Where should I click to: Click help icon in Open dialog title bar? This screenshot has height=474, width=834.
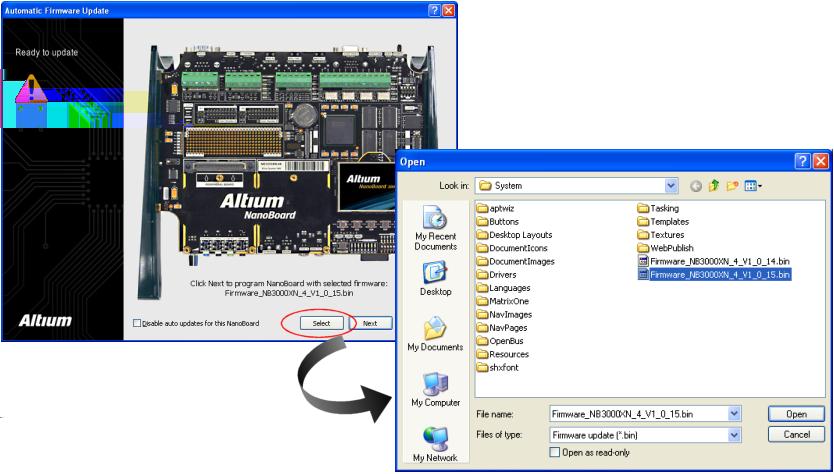[803, 161]
